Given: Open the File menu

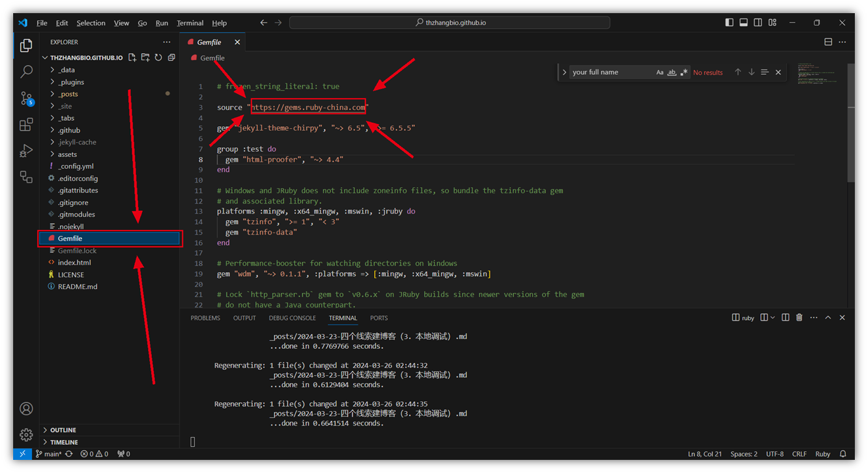Looking at the screenshot, I should [41, 23].
